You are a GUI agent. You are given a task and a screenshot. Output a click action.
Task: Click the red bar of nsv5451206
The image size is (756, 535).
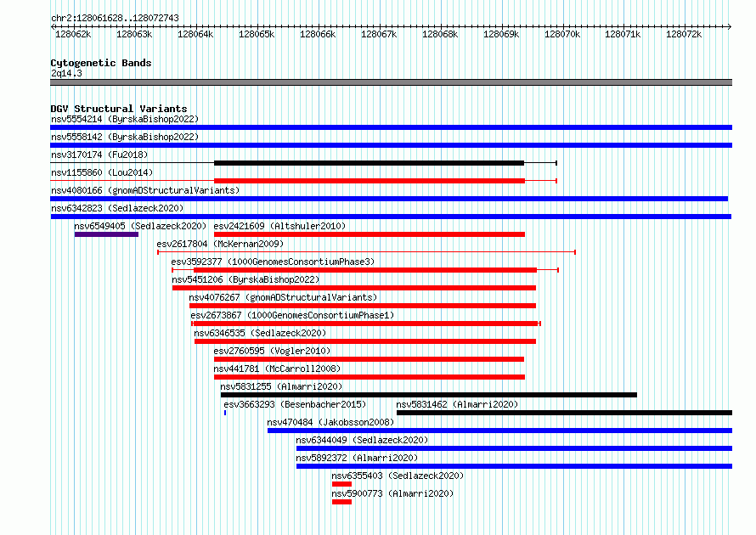point(354,288)
